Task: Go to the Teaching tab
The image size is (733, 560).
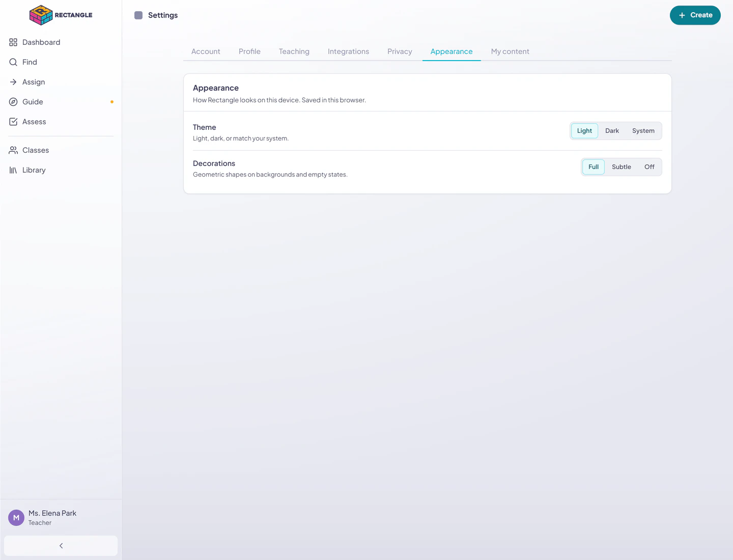Action: (294, 51)
